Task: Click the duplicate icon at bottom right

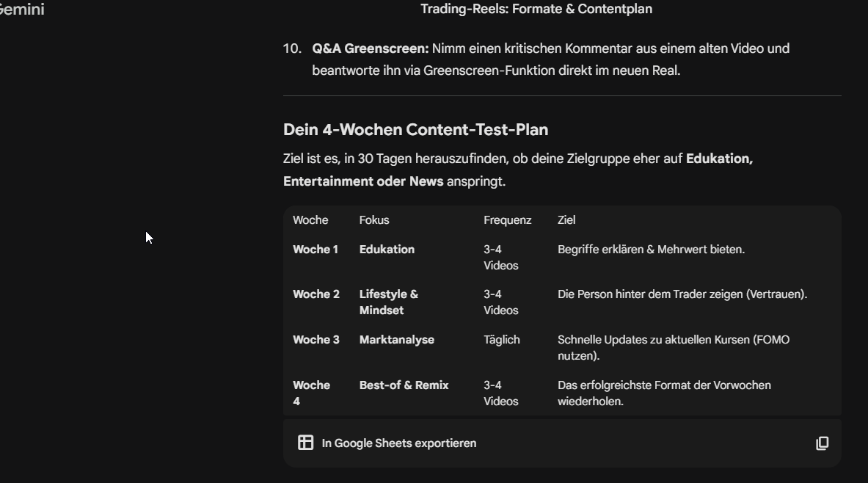Action: click(x=822, y=443)
